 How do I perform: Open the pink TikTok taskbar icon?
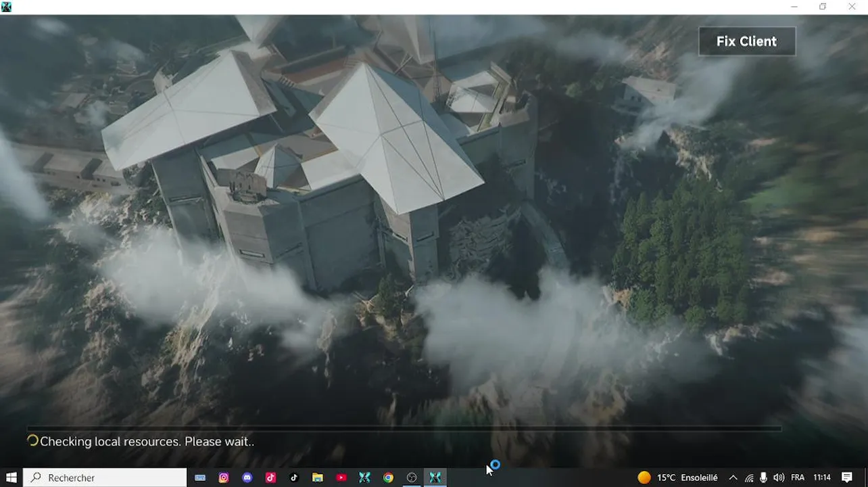270,478
